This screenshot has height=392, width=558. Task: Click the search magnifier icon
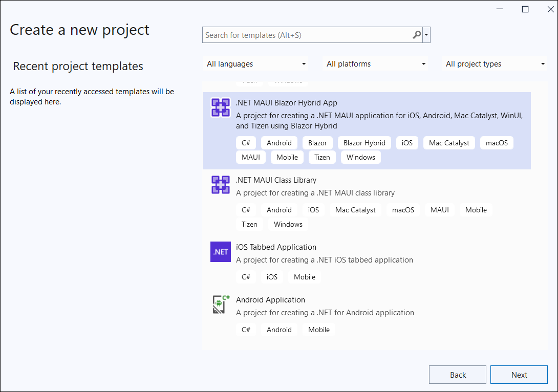pos(417,35)
